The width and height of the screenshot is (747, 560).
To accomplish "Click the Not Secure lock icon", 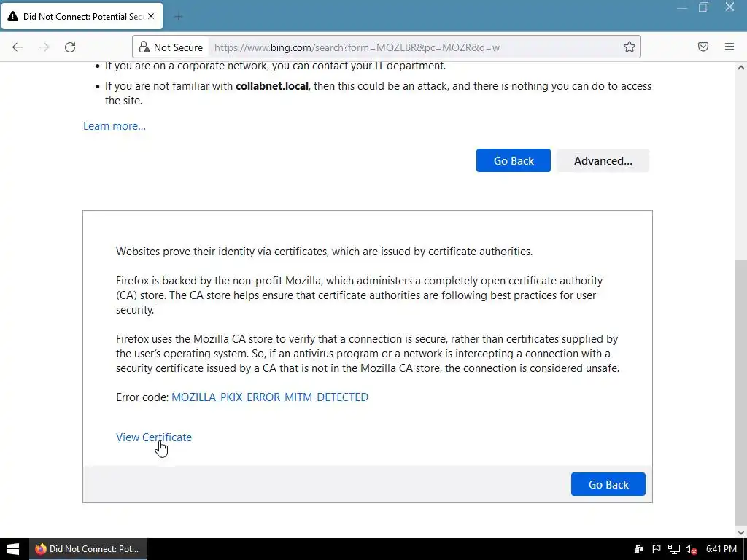I will (145, 47).
